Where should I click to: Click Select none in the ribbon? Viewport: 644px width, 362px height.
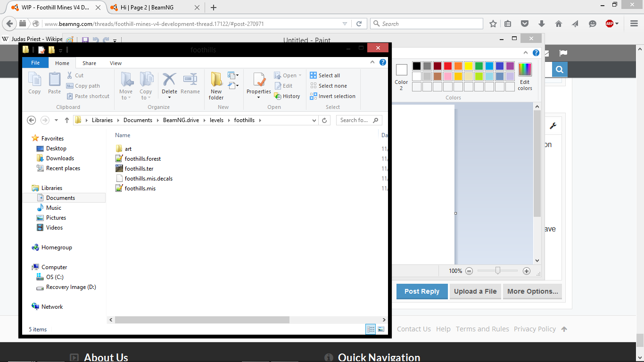(x=328, y=86)
